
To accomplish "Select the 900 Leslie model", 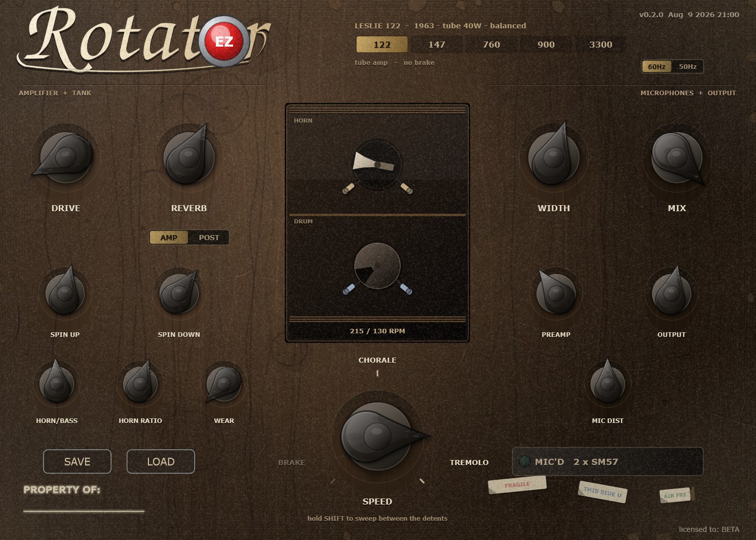I will click(x=546, y=45).
